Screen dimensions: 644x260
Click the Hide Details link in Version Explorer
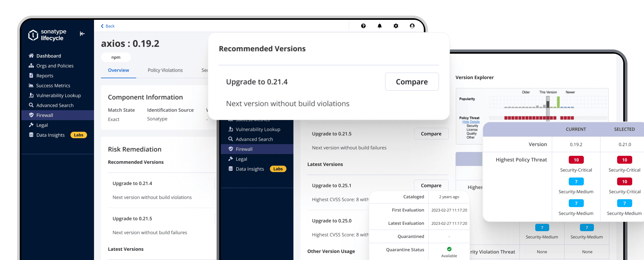pyautogui.click(x=471, y=122)
